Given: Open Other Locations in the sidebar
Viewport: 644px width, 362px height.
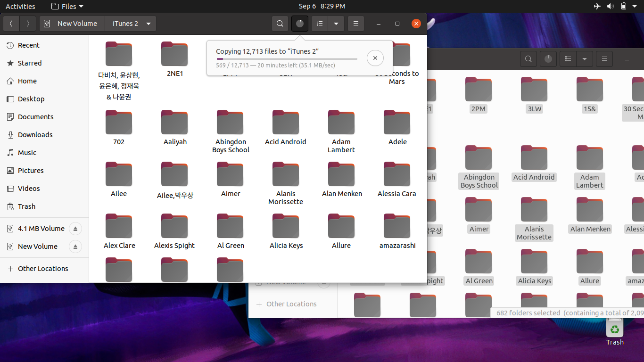Looking at the screenshot, I should pyautogui.click(x=43, y=269).
